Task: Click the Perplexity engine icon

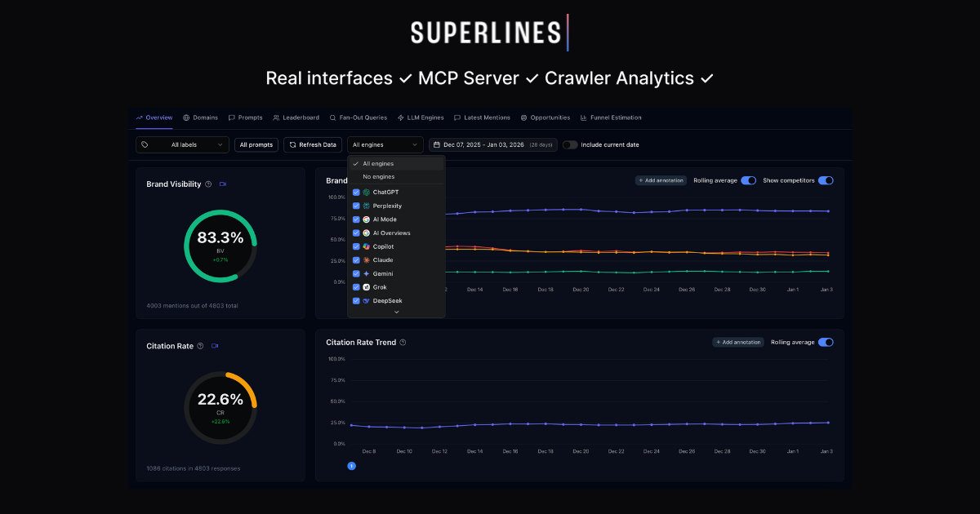Action: coord(366,206)
